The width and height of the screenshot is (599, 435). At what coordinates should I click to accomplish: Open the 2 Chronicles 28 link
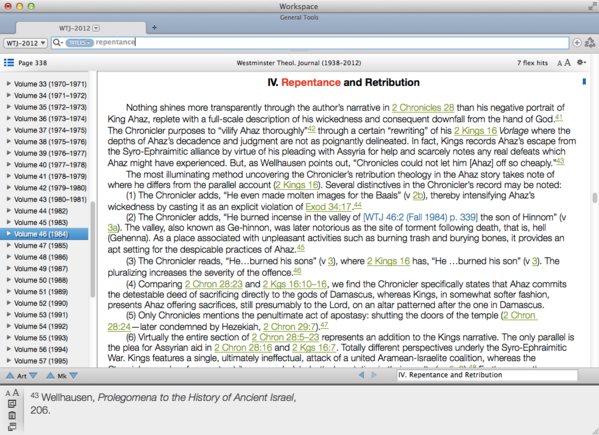[423, 108]
